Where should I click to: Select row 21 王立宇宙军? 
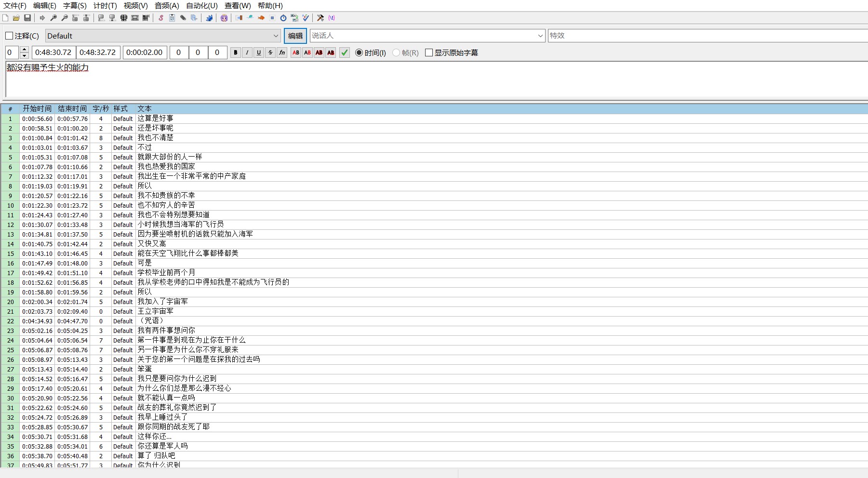[434, 311]
